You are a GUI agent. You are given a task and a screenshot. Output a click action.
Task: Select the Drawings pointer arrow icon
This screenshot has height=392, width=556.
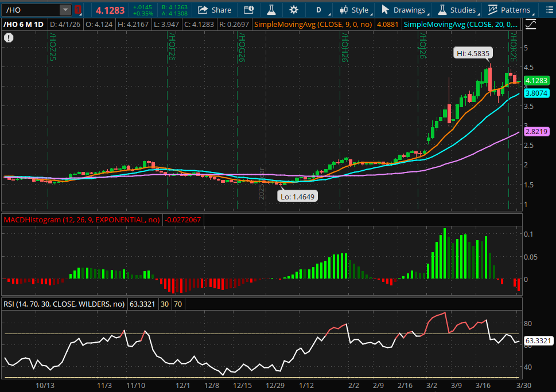pos(384,9)
